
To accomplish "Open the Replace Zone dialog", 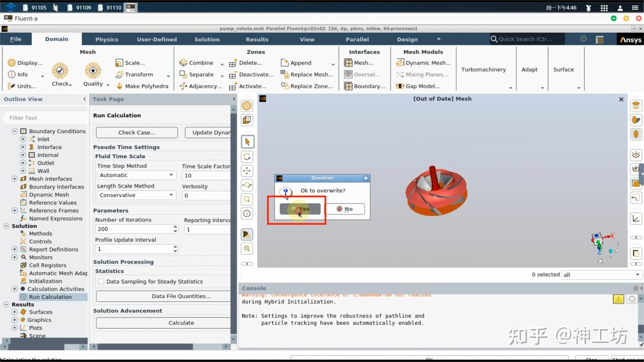I will tap(307, 86).
